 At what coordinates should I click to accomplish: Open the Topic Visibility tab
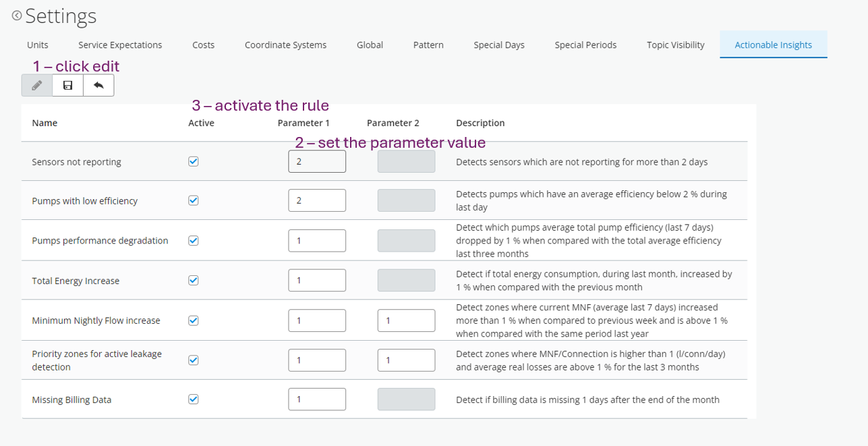[x=675, y=45]
